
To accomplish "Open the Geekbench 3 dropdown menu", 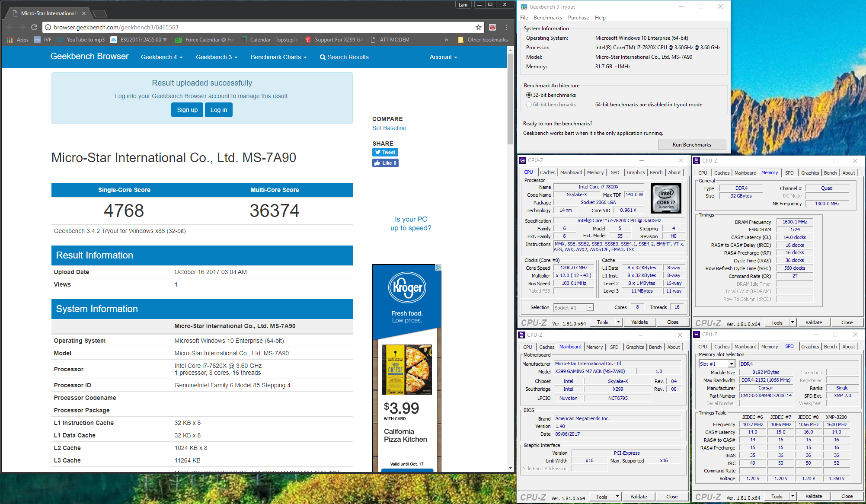I will click(x=217, y=57).
